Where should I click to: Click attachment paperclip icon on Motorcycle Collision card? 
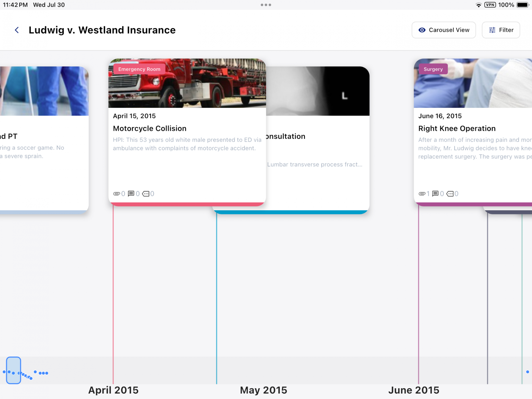[x=117, y=194]
